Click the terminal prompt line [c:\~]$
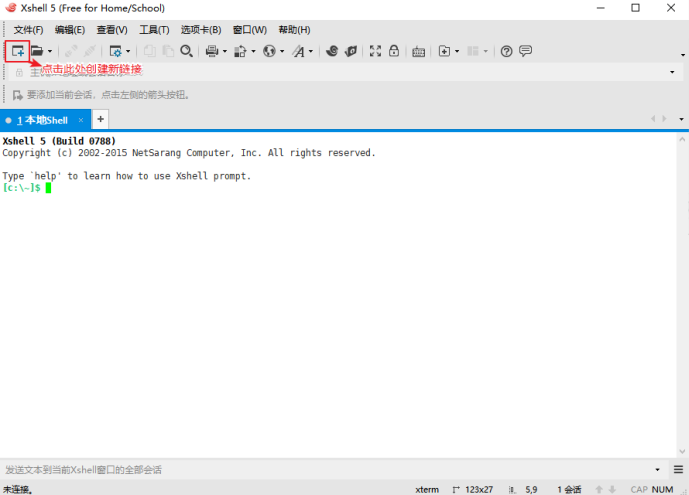The width and height of the screenshot is (689, 495). [x=22, y=188]
